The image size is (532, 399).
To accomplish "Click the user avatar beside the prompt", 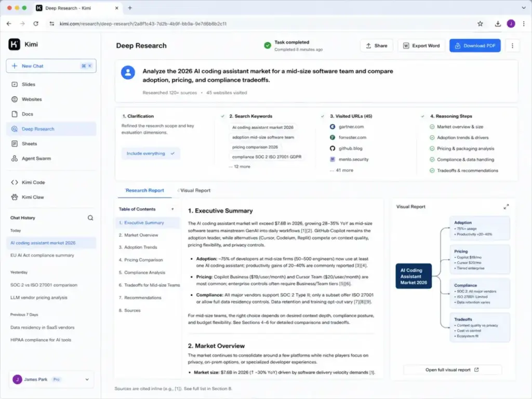I will 128,72.
